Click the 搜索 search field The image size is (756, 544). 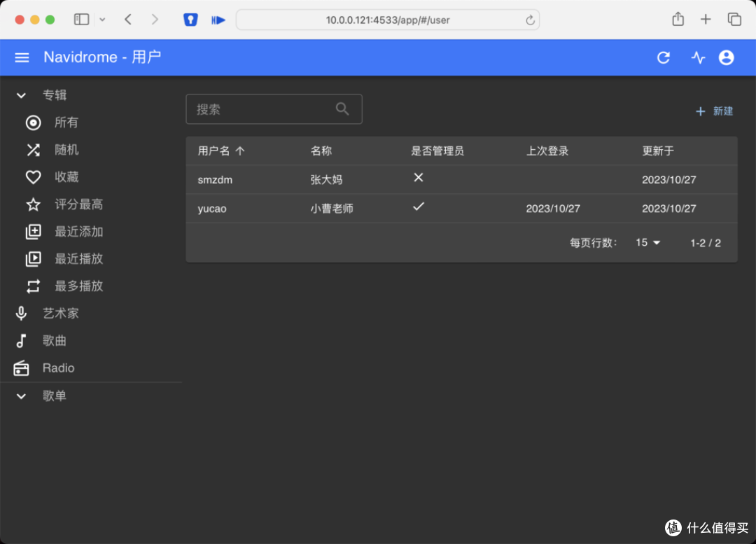click(274, 109)
